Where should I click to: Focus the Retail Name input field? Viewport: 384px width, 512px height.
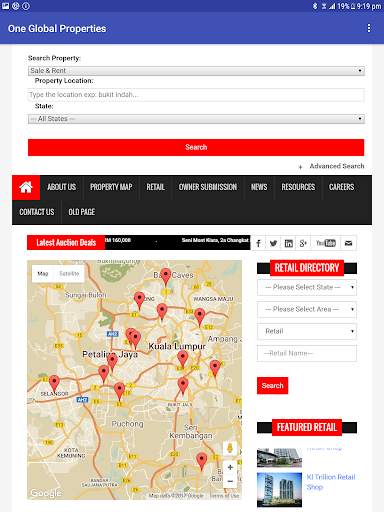coord(307,353)
